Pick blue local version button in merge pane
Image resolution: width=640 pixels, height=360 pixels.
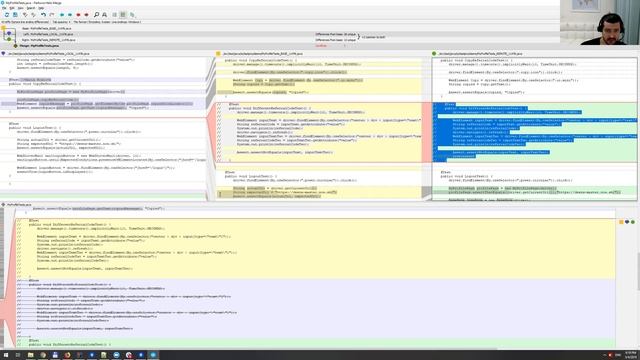click(x=627, y=222)
